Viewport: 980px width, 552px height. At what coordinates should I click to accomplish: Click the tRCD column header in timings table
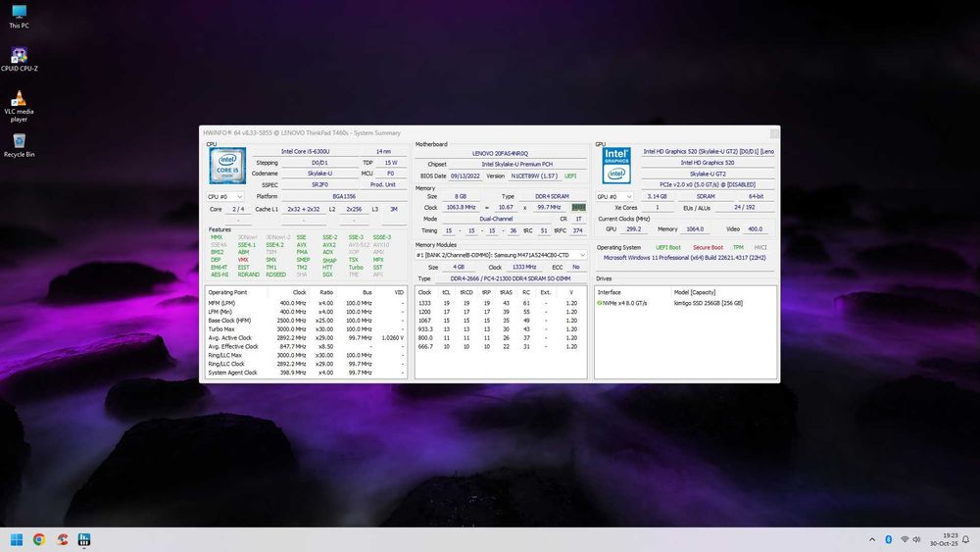[x=466, y=292]
